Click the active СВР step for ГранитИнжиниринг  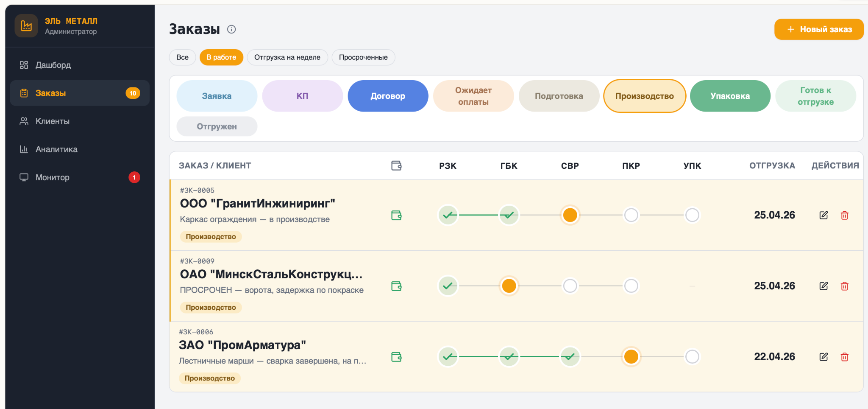point(570,215)
